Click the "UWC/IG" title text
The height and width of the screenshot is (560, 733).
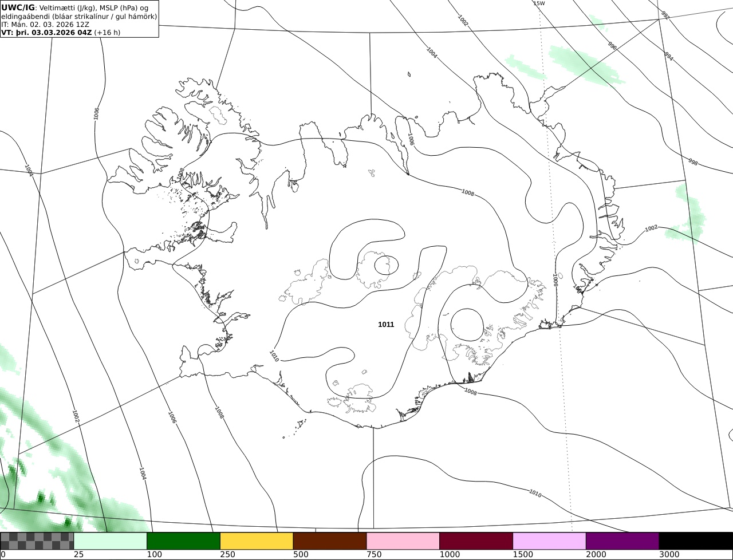tap(18, 7)
